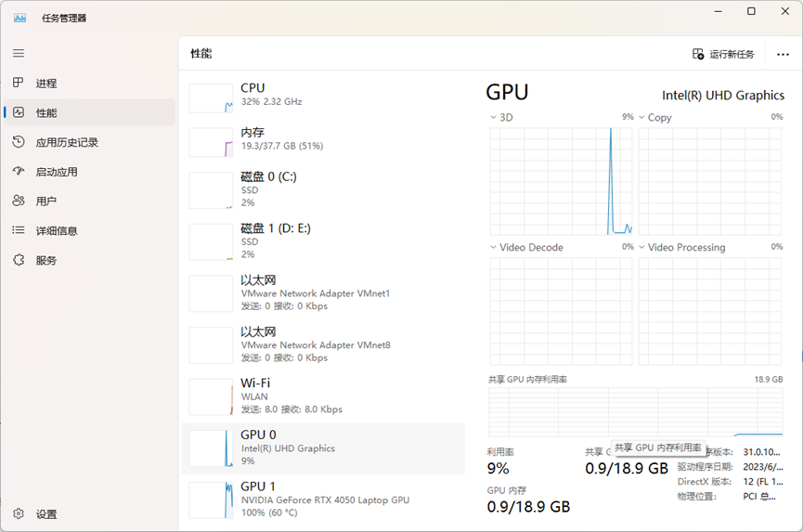
Task: Select 磁盘 1 (D: E:) disk entry
Action: [x=324, y=241]
